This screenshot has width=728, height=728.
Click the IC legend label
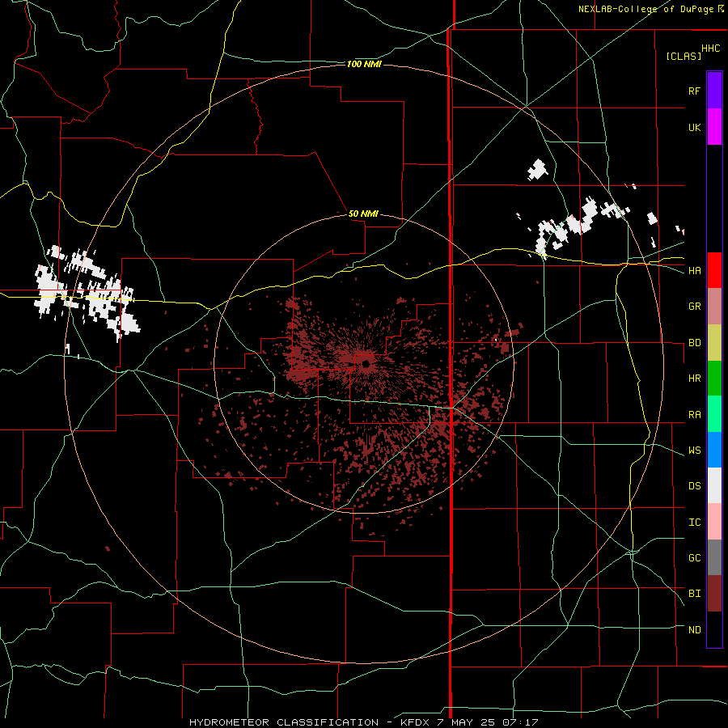694,523
